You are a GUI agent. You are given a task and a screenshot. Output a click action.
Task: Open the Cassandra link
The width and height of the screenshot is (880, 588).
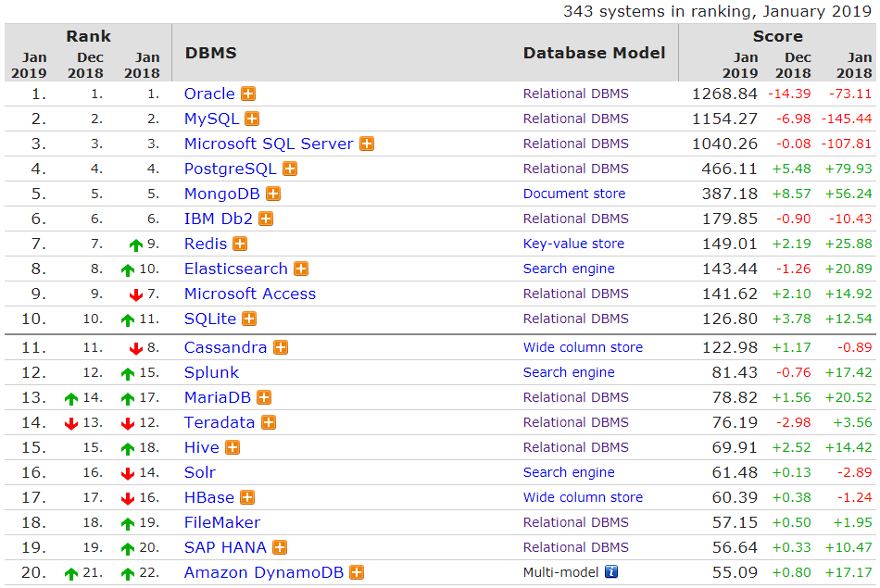225,348
